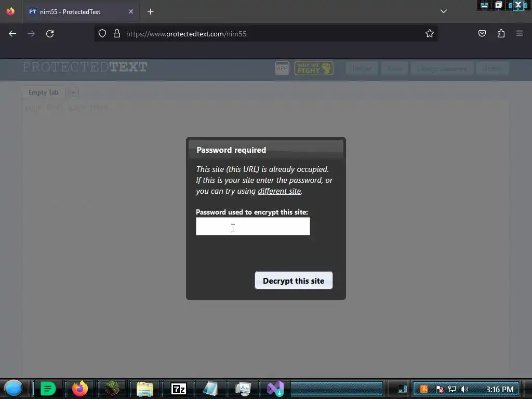Viewport: 532px width, 399px height.
Task: Click the Action Center flag tray icon
Action: (440, 389)
